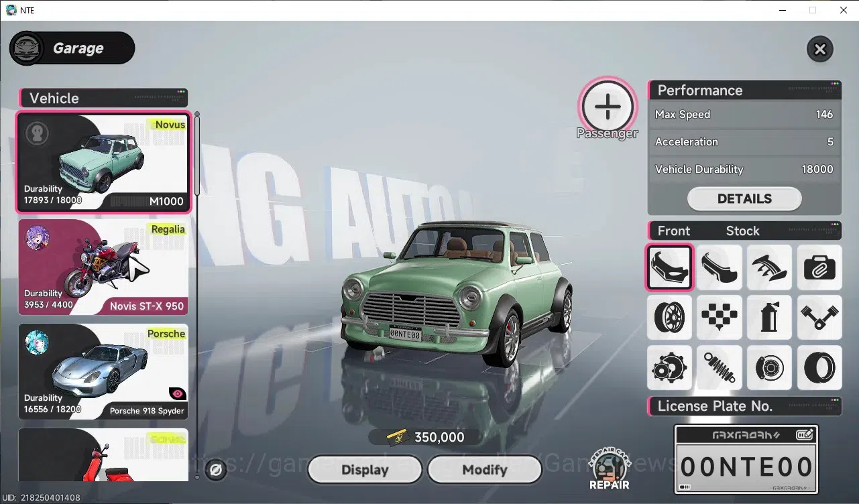
Task: Open the engine pistons upgrade slot
Action: pyautogui.click(x=819, y=317)
